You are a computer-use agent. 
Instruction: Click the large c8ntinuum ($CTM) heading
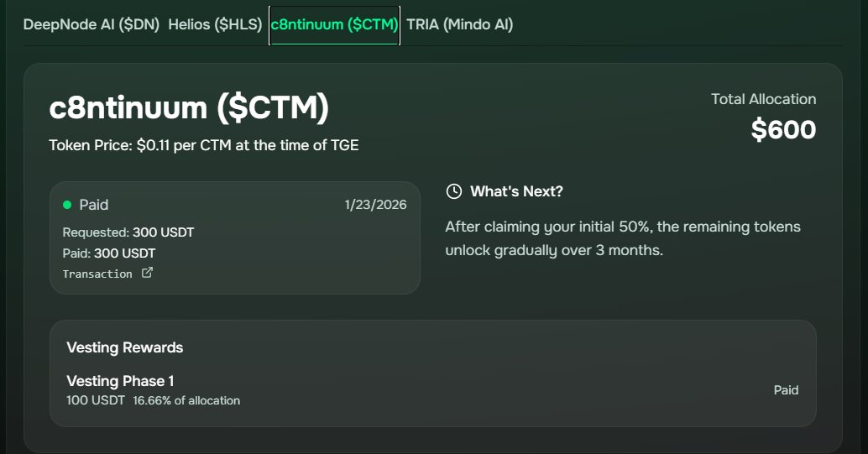pyautogui.click(x=189, y=107)
